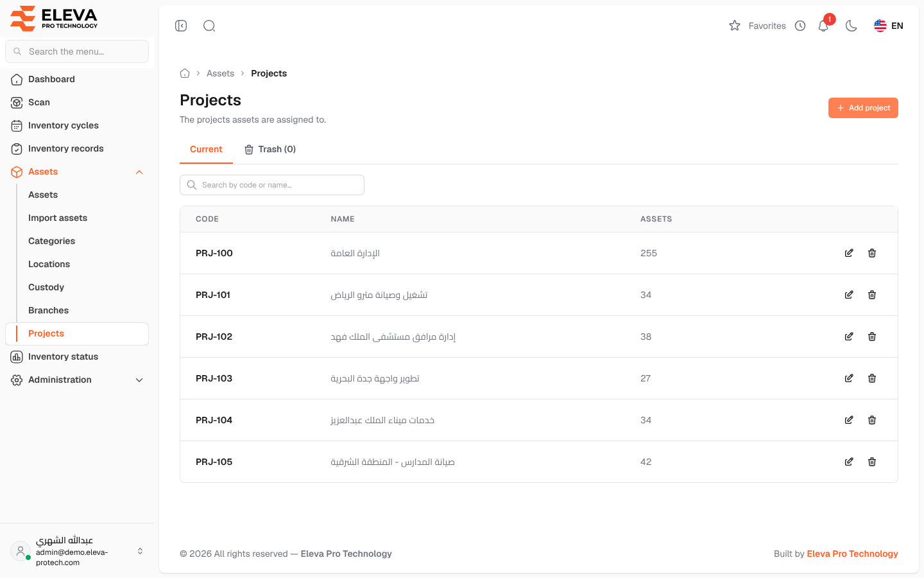Delete project PRJ-103

point(872,378)
